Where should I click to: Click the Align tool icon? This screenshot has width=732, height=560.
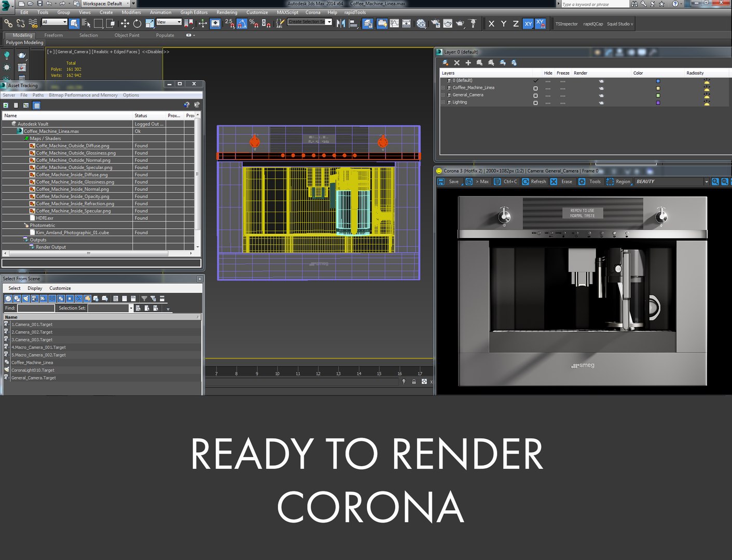(x=353, y=23)
